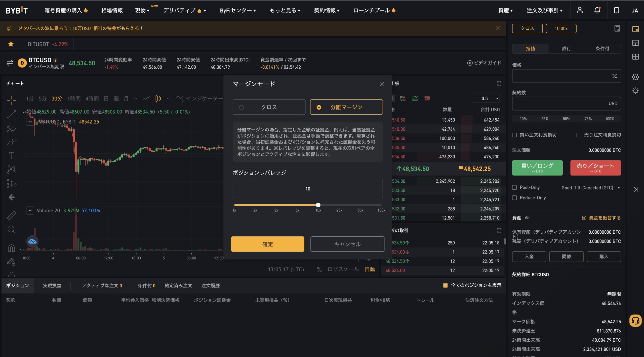Screen dimensions: 644x357
Task: Check 買い注文利食損切 option
Action: click(x=514, y=135)
